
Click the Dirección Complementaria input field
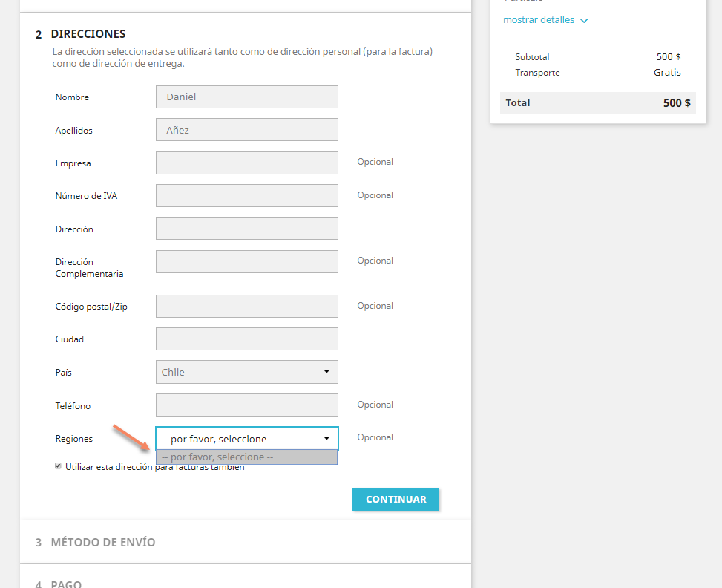coord(247,262)
